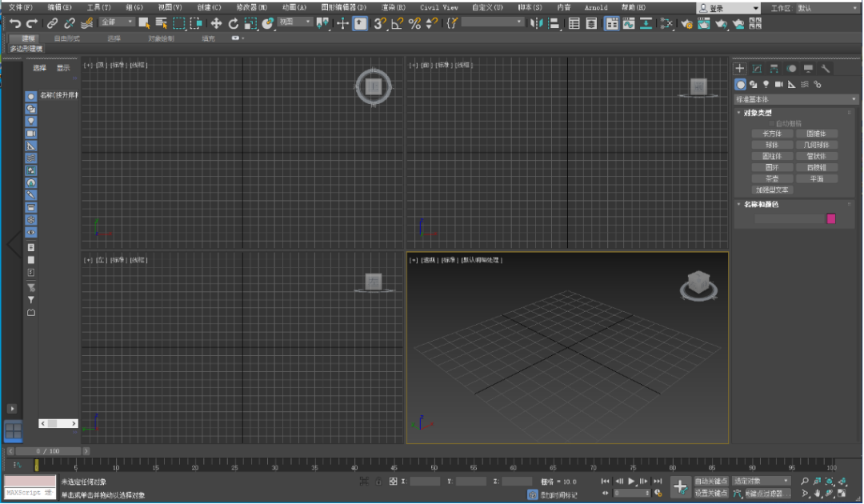Open the 标准基本体 object category dropdown
Image resolution: width=864 pixels, height=504 pixels.
point(796,99)
